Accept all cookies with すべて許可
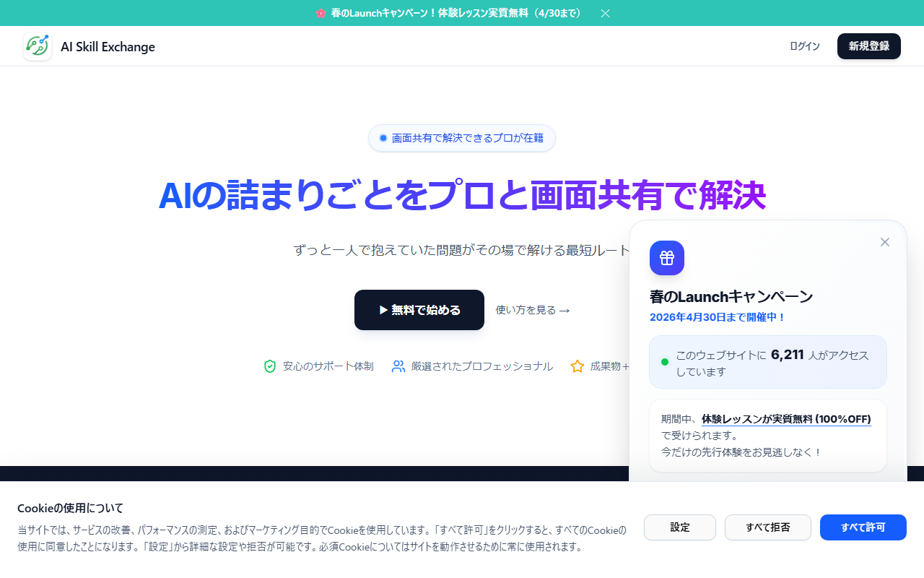Screen dimensions: 924x578 tap(863, 527)
